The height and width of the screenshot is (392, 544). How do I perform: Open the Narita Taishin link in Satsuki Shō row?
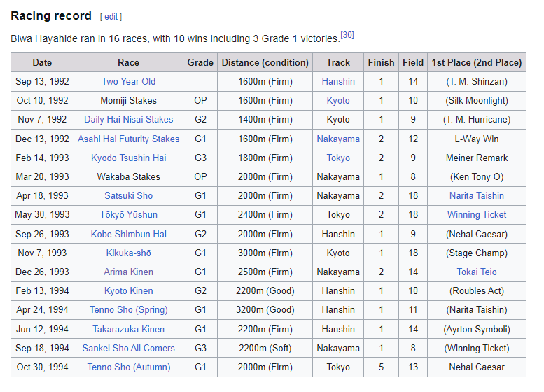coord(477,196)
